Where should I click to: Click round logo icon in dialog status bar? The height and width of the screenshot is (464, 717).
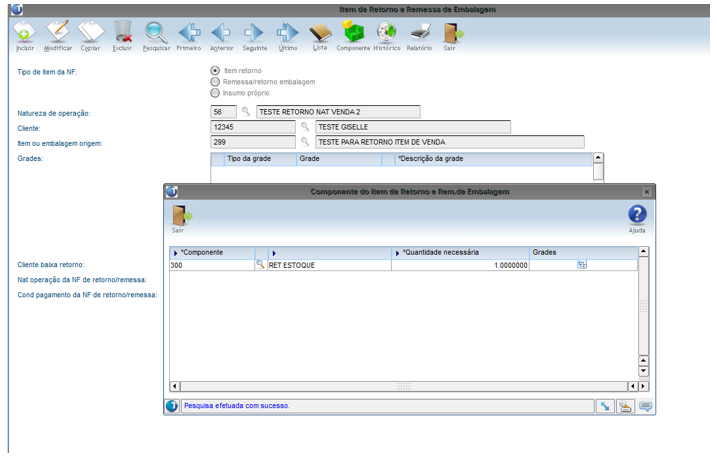pos(172,405)
